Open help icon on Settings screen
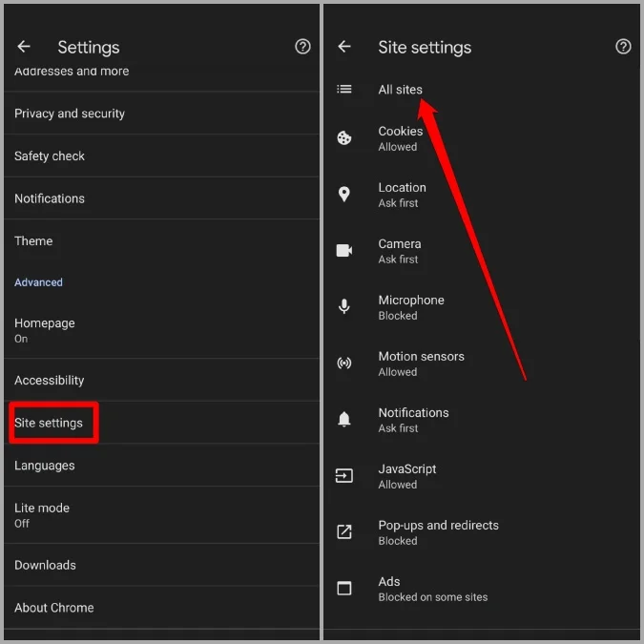This screenshot has height=644, width=644. click(302, 47)
